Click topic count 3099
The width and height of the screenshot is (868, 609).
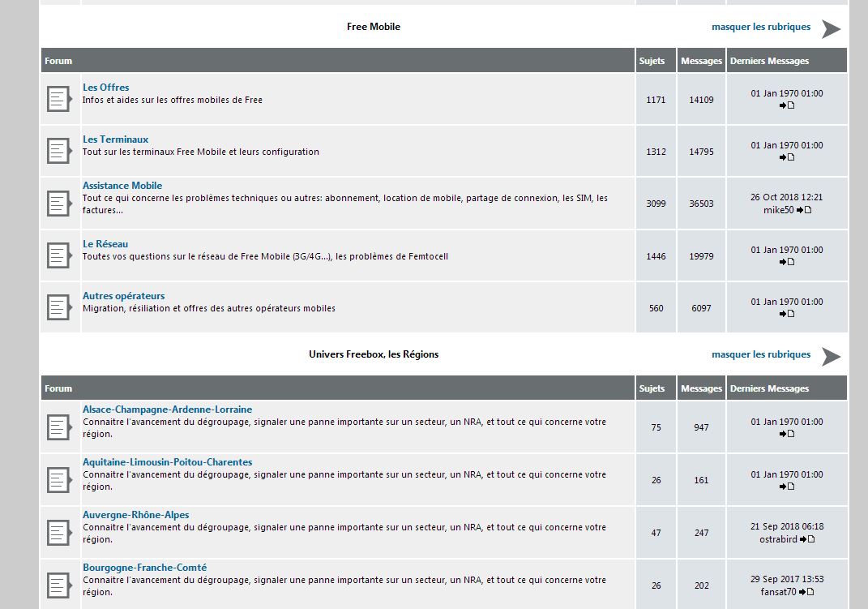coord(656,204)
